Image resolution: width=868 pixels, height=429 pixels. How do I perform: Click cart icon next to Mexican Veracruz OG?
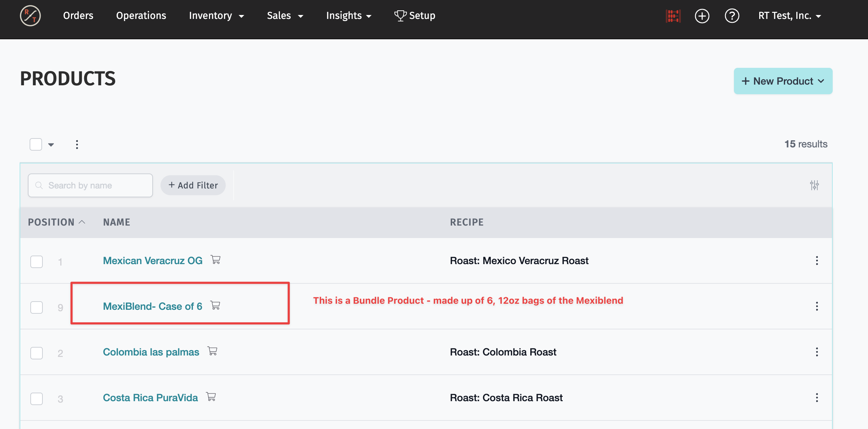pyautogui.click(x=216, y=259)
